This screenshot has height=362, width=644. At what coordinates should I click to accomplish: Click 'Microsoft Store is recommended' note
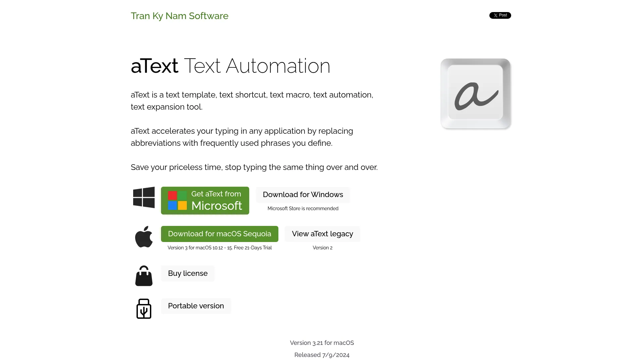pos(303,208)
